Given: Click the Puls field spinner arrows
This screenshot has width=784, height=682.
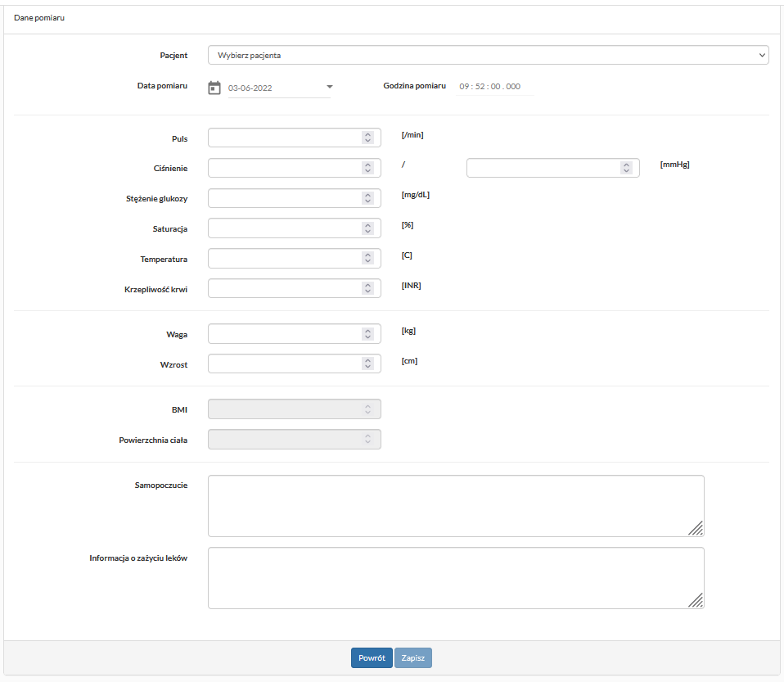Looking at the screenshot, I should coord(368,138).
